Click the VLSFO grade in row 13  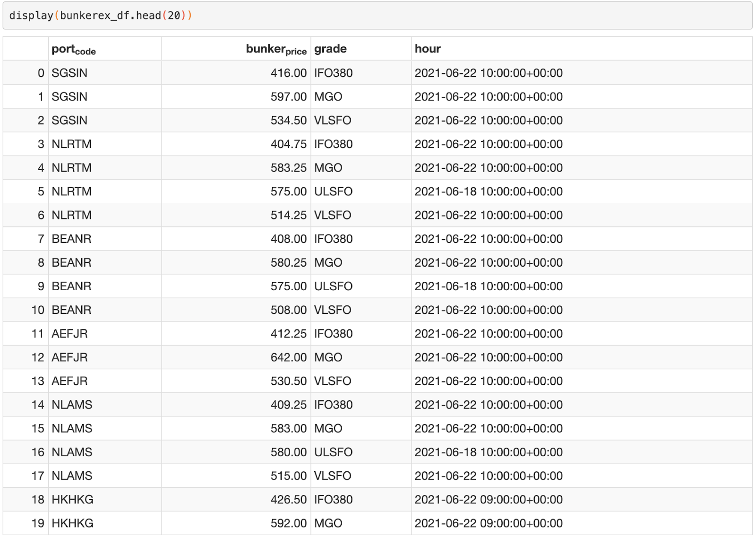(x=333, y=381)
